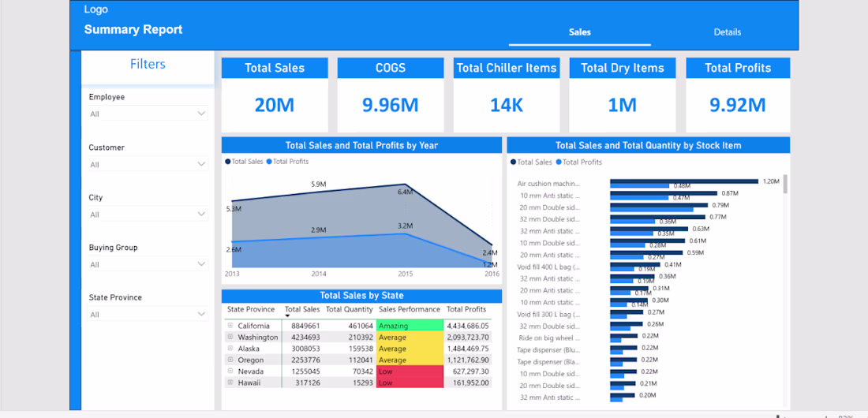Click the stock item chart vertical scrollbar
868x418 pixels.
pos(785,184)
